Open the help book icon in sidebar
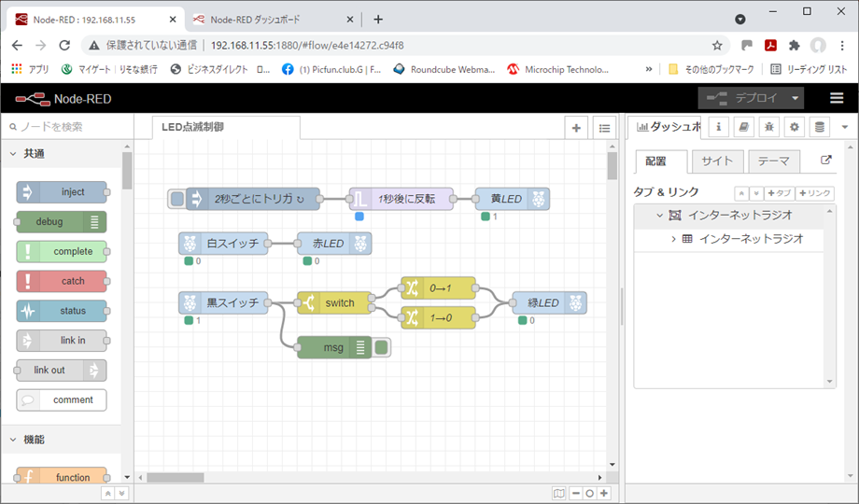Viewport: 859px width, 504px height. pyautogui.click(x=743, y=127)
